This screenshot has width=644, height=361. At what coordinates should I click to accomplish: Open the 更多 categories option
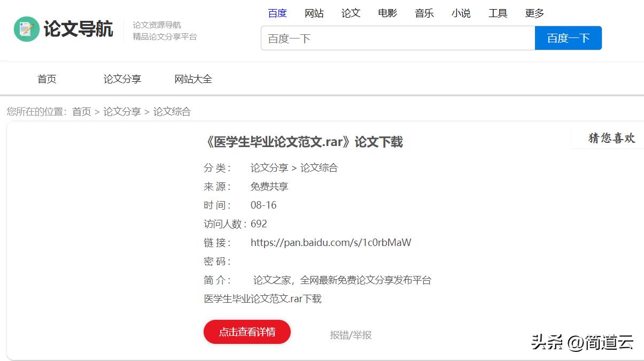[534, 13]
